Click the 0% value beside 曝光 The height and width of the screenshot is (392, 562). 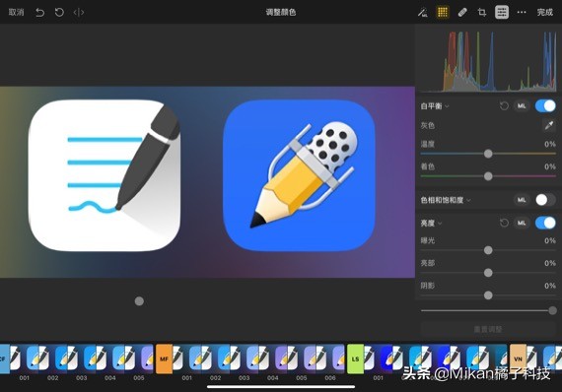point(550,240)
